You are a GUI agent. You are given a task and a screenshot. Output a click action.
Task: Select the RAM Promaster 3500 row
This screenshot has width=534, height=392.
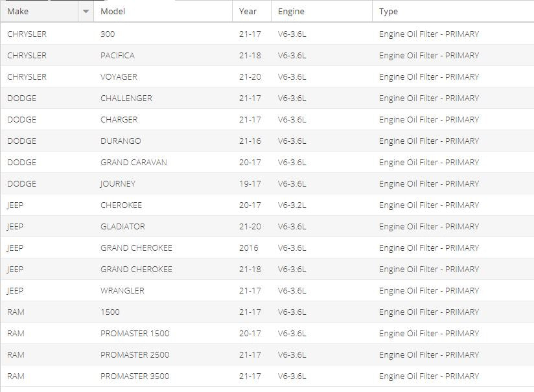267,376
